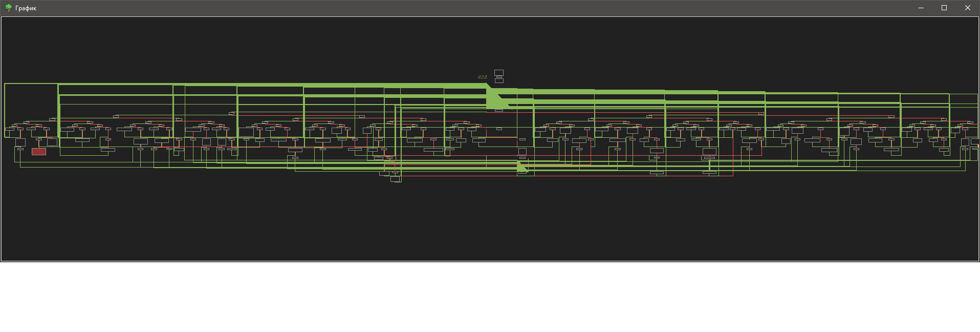980x332 pixels.
Task: Select the red filled graph node
Action: point(39,152)
